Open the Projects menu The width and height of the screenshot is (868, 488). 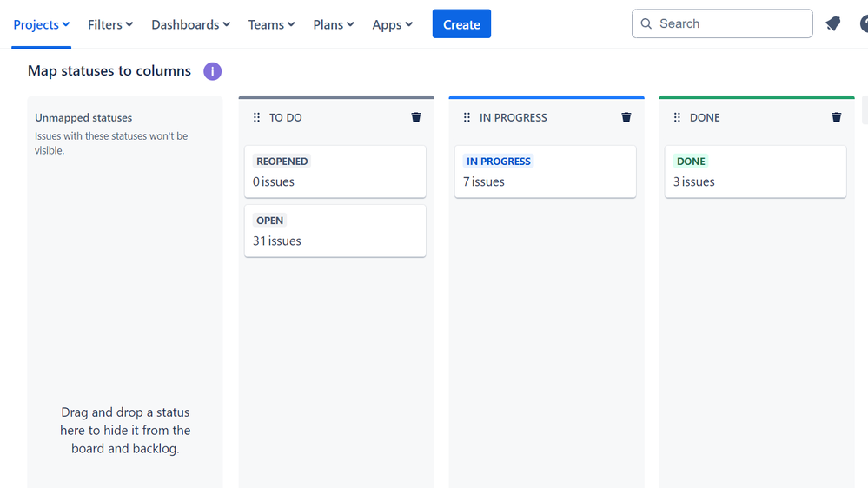click(x=41, y=24)
